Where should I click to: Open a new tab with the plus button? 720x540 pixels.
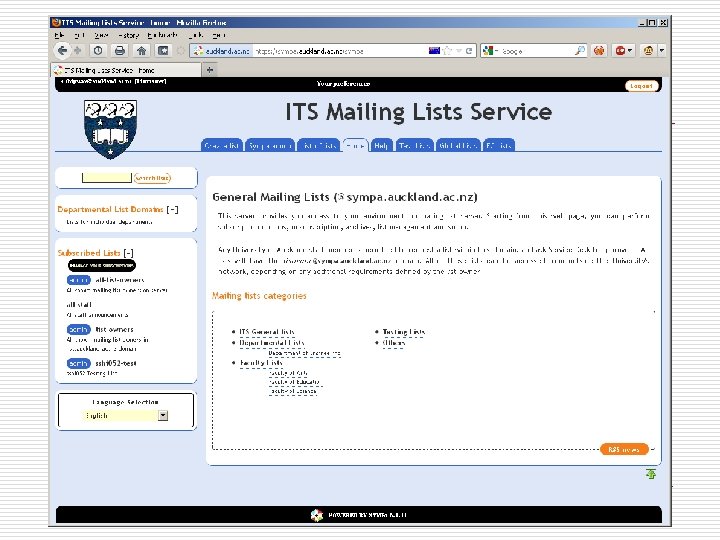pyautogui.click(x=210, y=70)
